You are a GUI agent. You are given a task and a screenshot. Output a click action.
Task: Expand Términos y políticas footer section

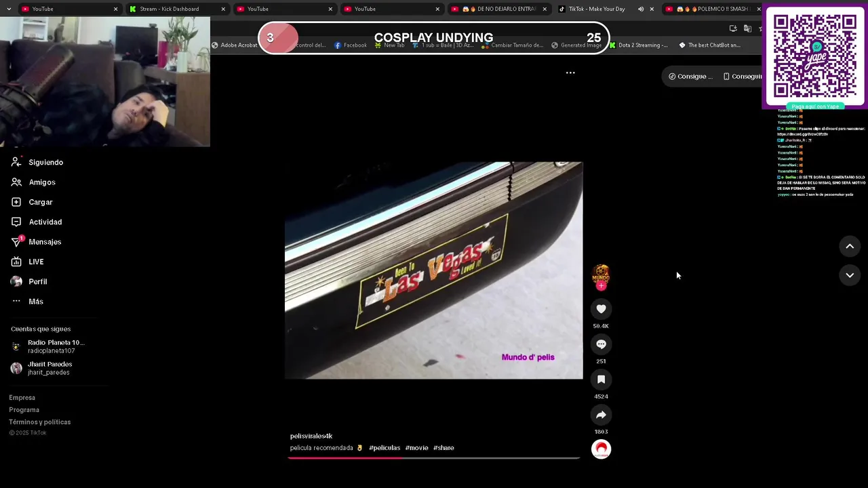point(39,422)
